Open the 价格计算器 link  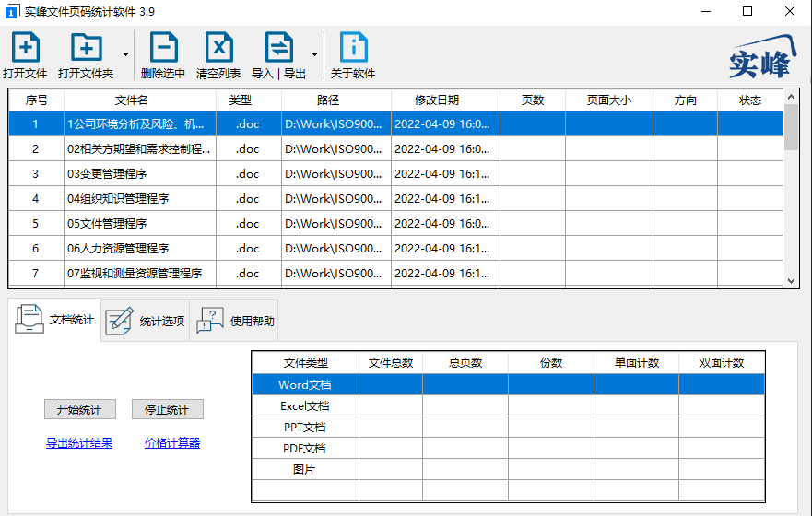coord(172,443)
